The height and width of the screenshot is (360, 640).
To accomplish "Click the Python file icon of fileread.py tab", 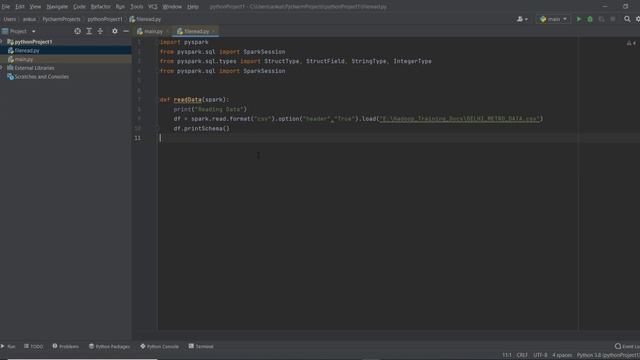I will (x=180, y=31).
